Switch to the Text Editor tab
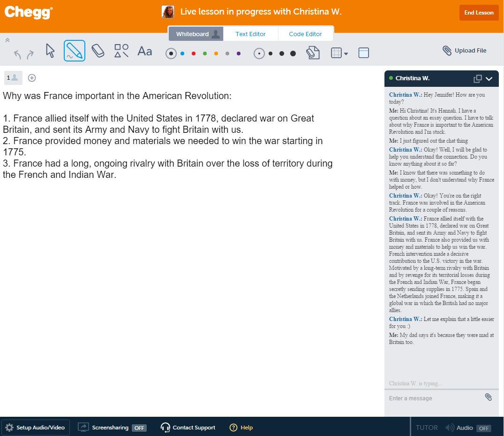This screenshot has height=436, width=504. pos(250,34)
